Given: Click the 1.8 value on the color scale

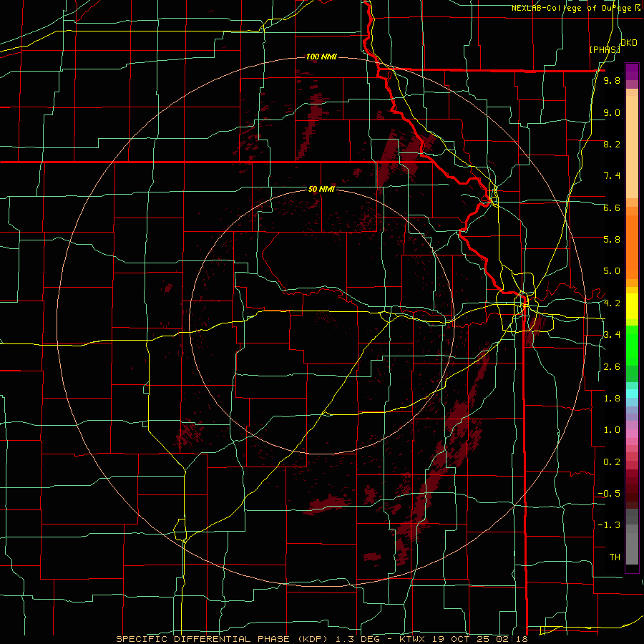Looking at the screenshot, I should [612, 399].
